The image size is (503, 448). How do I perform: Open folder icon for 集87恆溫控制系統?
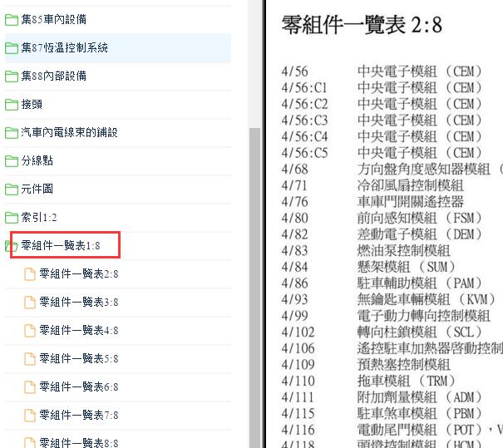pyautogui.click(x=12, y=48)
